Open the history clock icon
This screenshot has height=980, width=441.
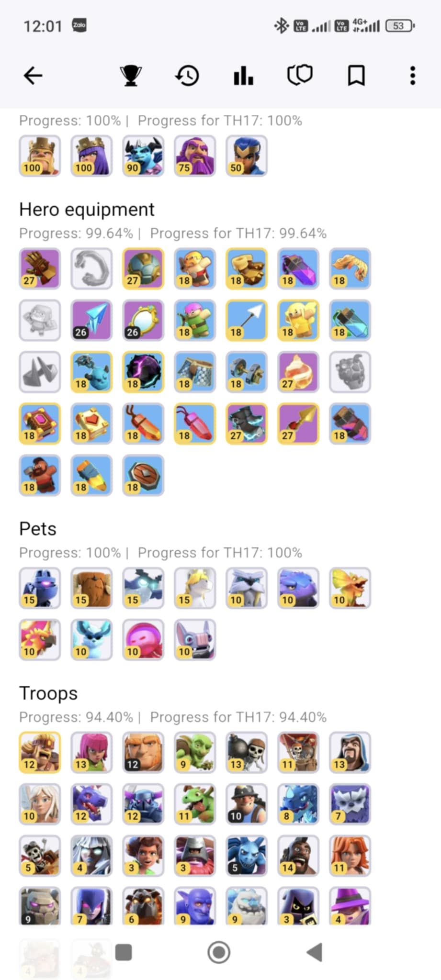pyautogui.click(x=187, y=76)
